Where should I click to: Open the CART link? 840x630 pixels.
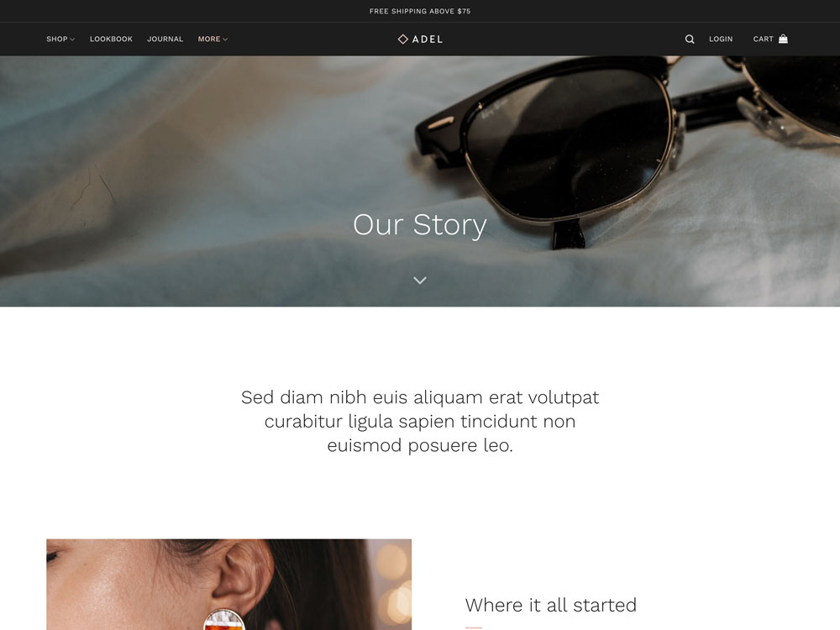click(763, 39)
